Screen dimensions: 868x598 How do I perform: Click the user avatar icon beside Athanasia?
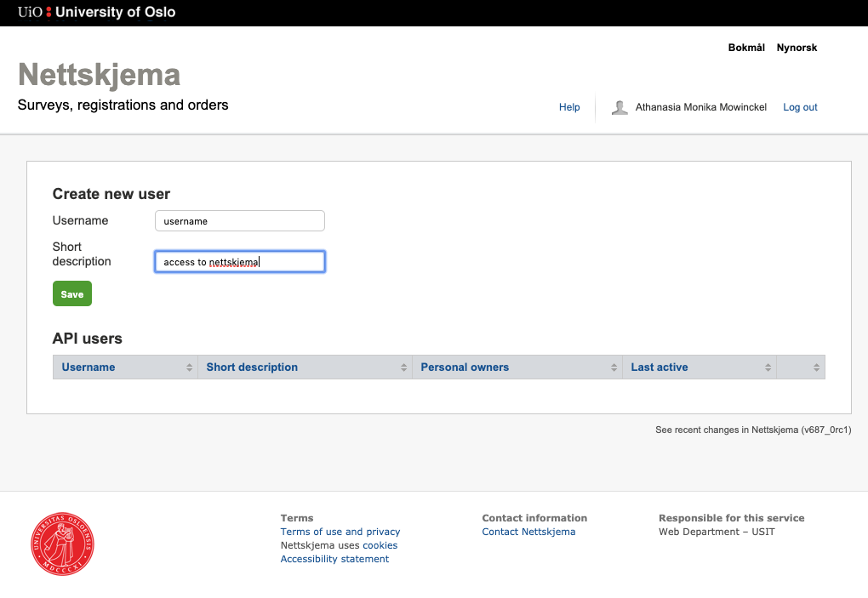620,107
